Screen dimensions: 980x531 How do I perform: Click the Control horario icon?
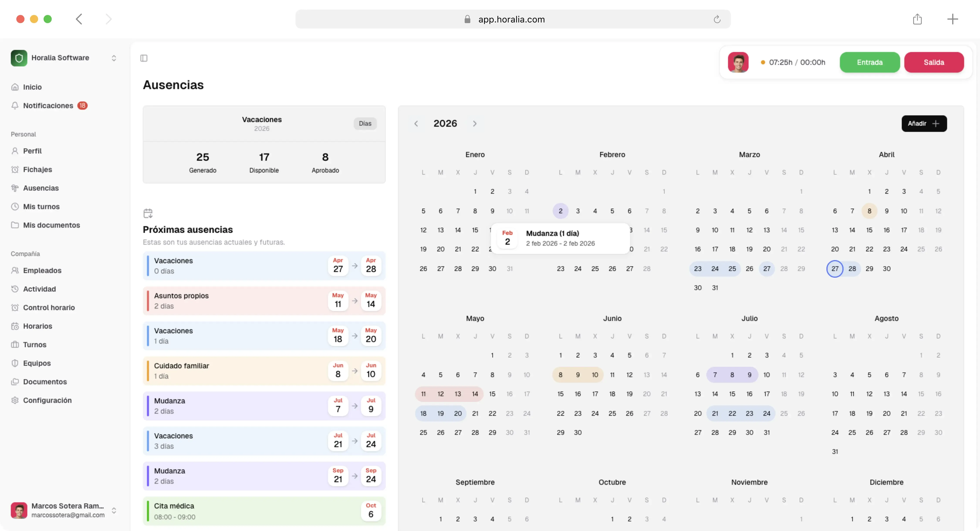coord(15,308)
